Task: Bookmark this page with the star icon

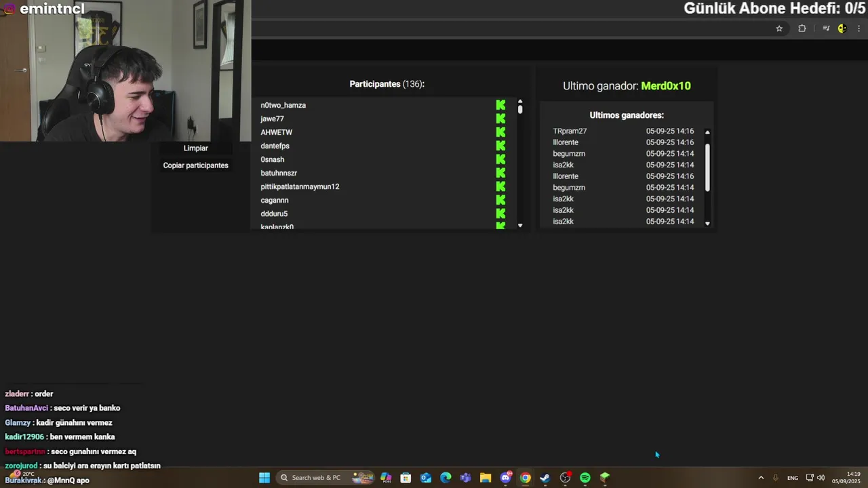Action: (x=779, y=28)
